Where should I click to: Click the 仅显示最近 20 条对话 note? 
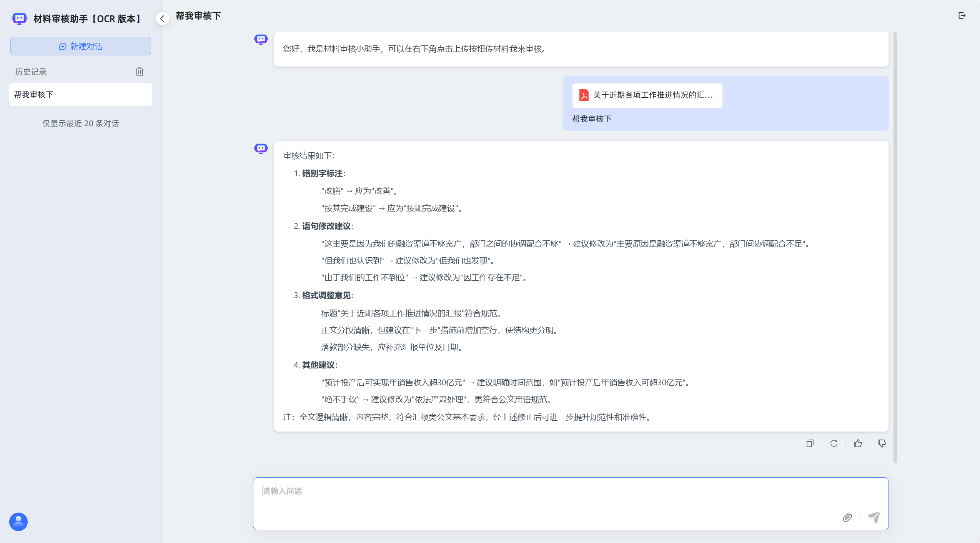pos(80,123)
